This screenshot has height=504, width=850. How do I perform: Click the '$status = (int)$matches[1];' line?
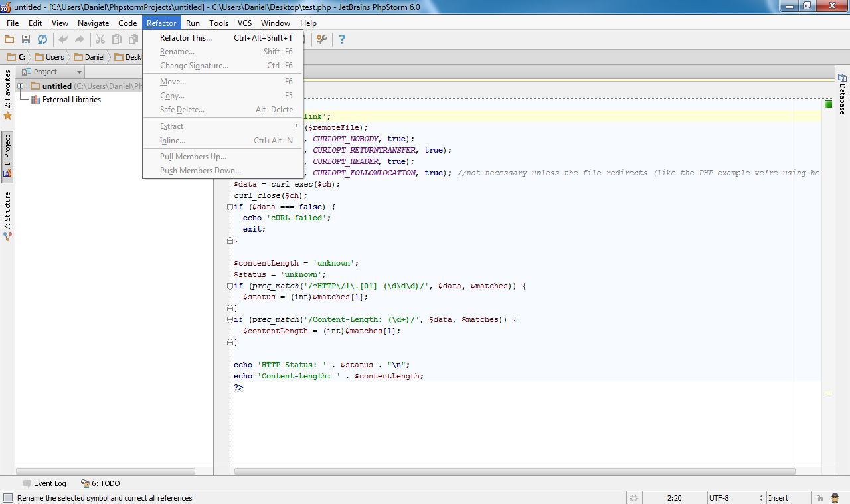(x=305, y=297)
